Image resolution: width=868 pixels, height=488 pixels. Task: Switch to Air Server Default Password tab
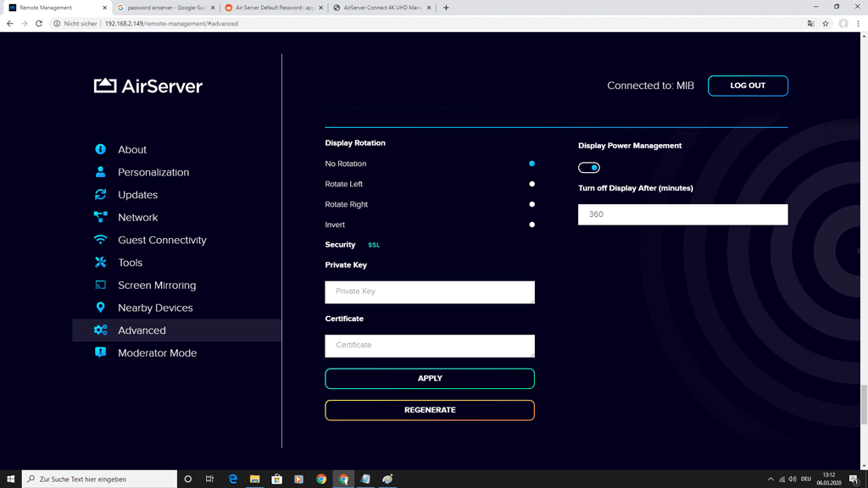274,8
